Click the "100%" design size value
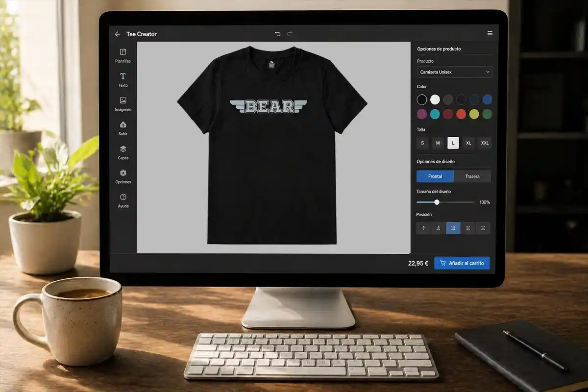The height and width of the screenshot is (392, 588). point(485,202)
